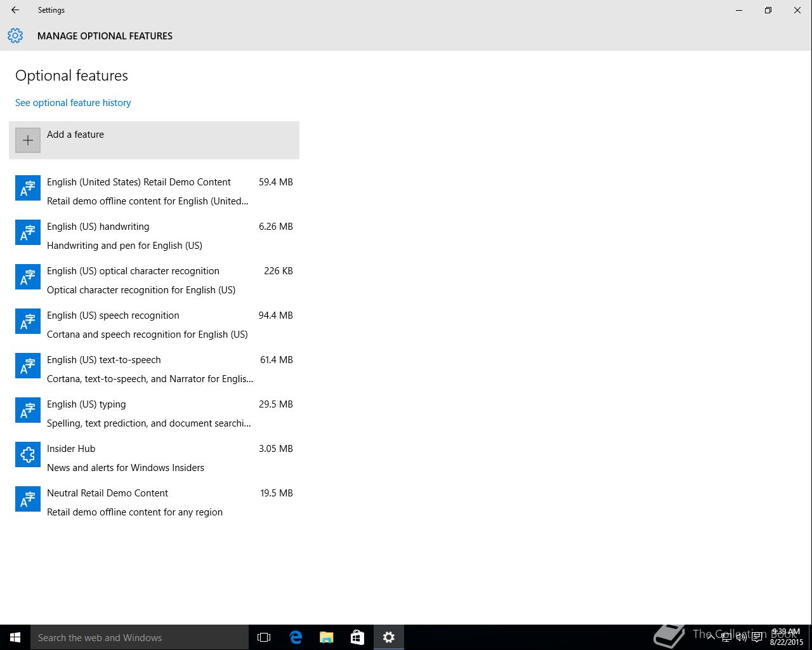Select English (US) handwriting feature
The width and height of the screenshot is (812, 650).
point(154,235)
